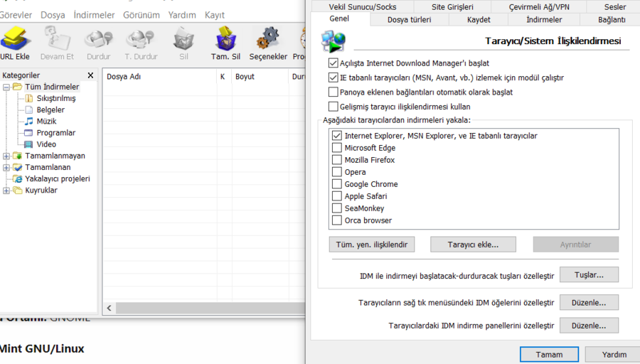Open the Yardım menu
The image size is (640, 364).
click(182, 15)
